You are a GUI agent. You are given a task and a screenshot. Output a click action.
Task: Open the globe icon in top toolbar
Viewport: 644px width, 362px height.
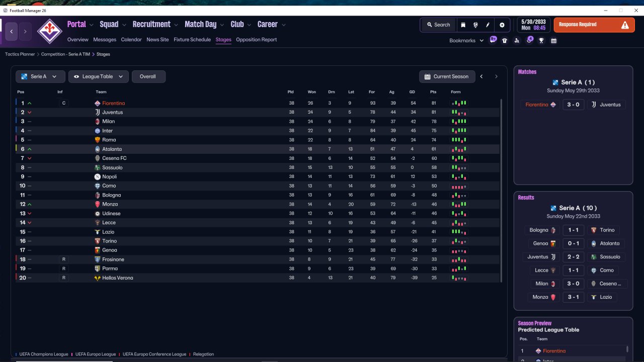point(475,25)
